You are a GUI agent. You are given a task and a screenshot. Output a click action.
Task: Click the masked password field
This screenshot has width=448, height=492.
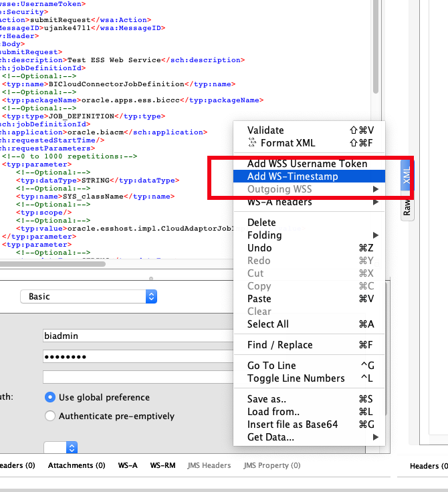pos(138,356)
